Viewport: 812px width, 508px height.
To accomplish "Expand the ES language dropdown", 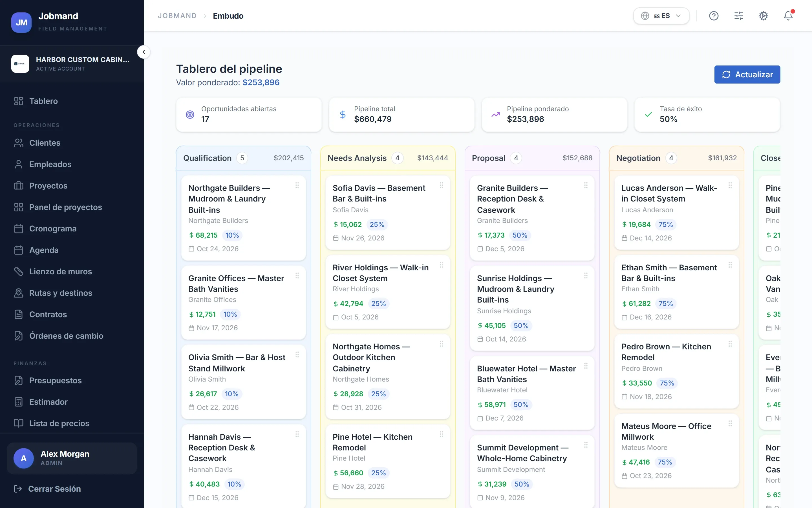I will (x=661, y=16).
